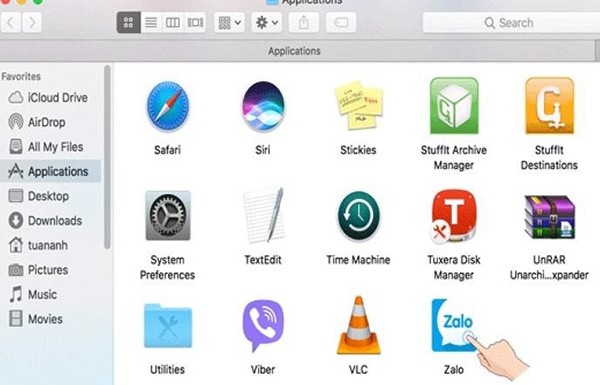This screenshot has width=600, height=385.
Task: Go back with the left arrow
Action: (x=11, y=23)
